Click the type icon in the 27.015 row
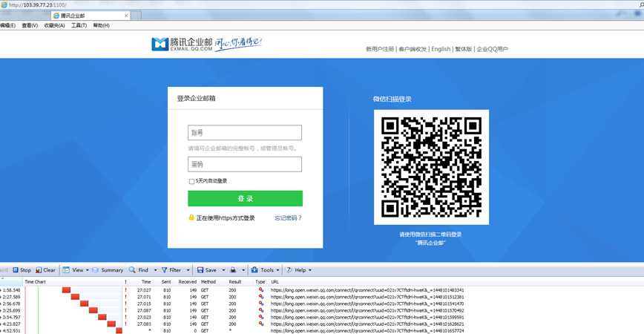The height and width of the screenshot is (334, 644). pyautogui.click(x=261, y=304)
